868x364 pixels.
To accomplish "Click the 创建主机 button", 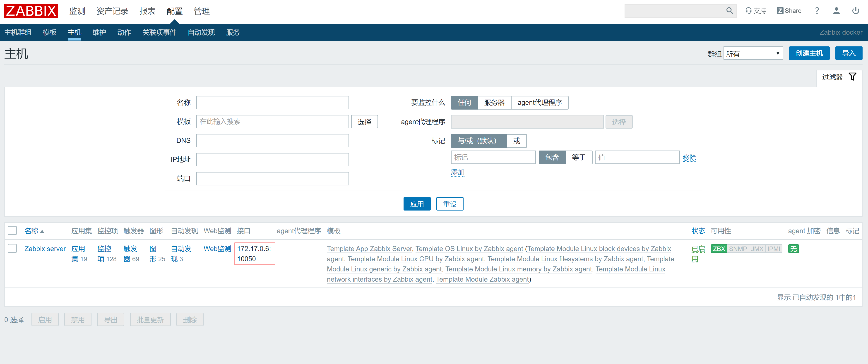I will (x=809, y=53).
